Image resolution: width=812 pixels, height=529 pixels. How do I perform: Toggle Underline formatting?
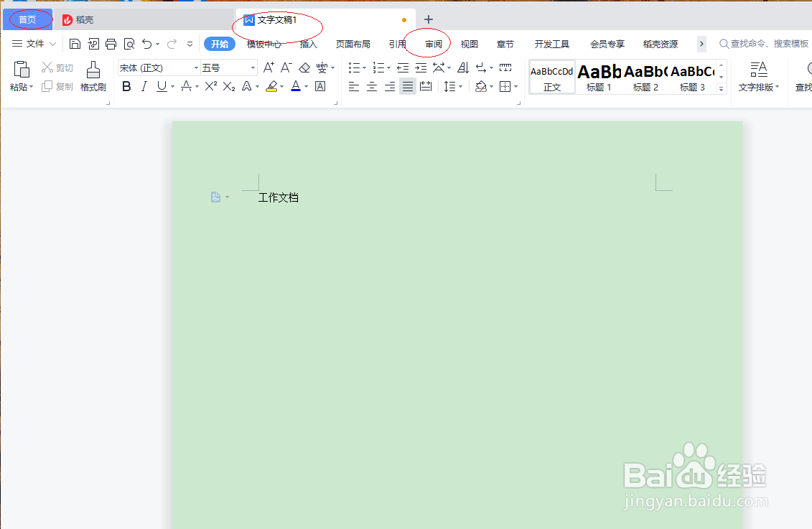162,86
